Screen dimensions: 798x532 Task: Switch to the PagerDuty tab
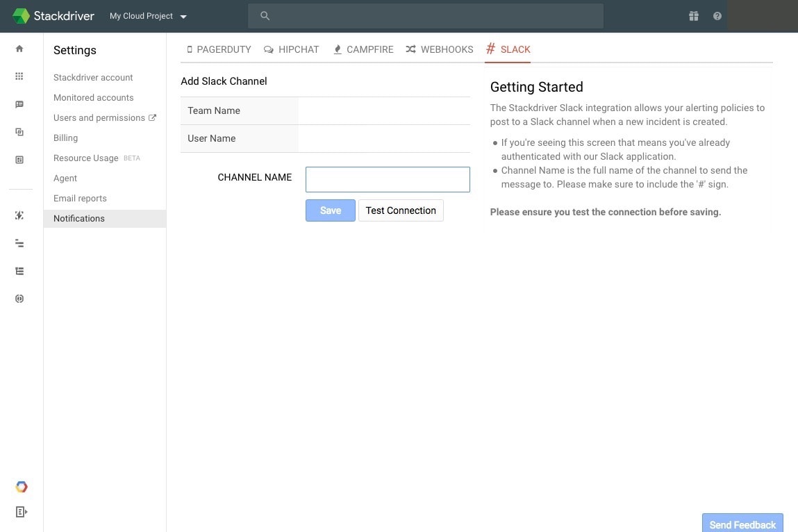(219, 49)
